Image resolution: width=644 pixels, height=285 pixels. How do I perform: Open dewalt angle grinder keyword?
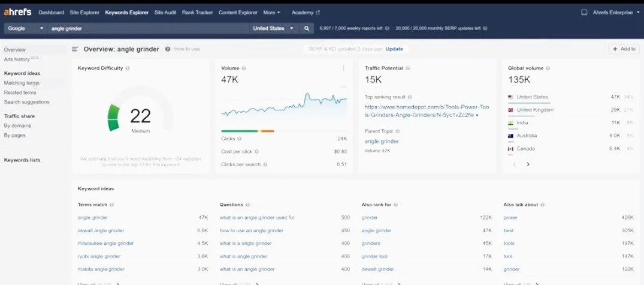(101, 231)
